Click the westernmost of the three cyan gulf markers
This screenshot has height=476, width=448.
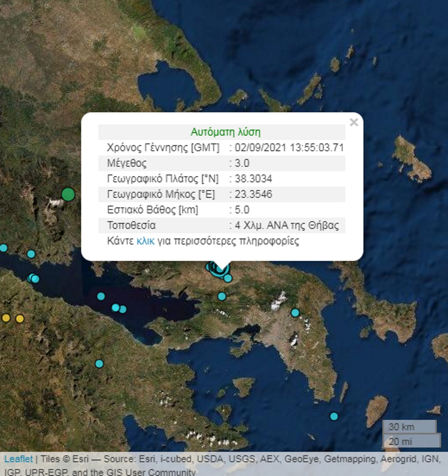point(101,296)
